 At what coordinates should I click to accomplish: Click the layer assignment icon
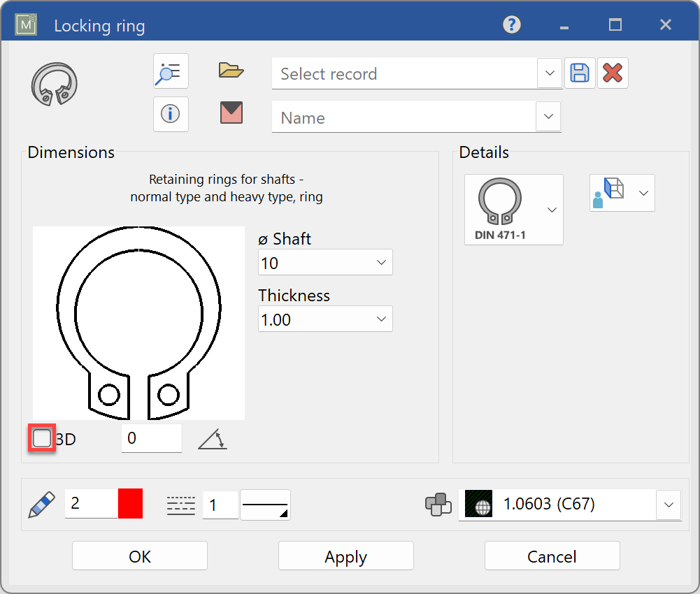click(438, 505)
